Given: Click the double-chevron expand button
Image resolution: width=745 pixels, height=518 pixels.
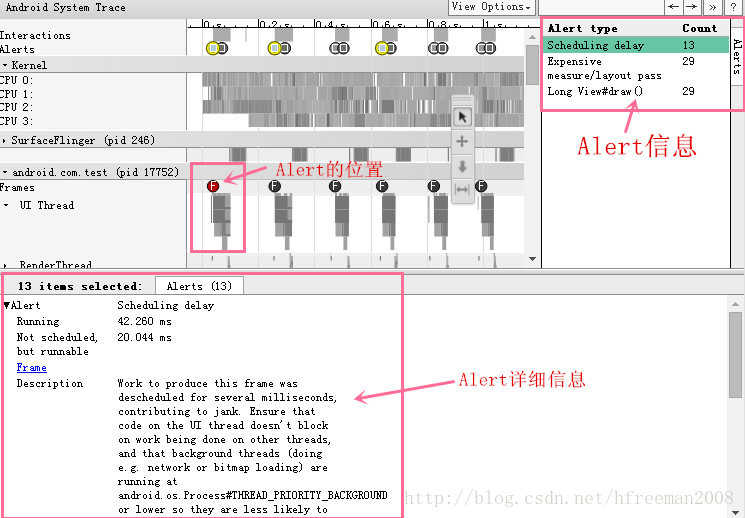Looking at the screenshot, I should (x=712, y=7).
